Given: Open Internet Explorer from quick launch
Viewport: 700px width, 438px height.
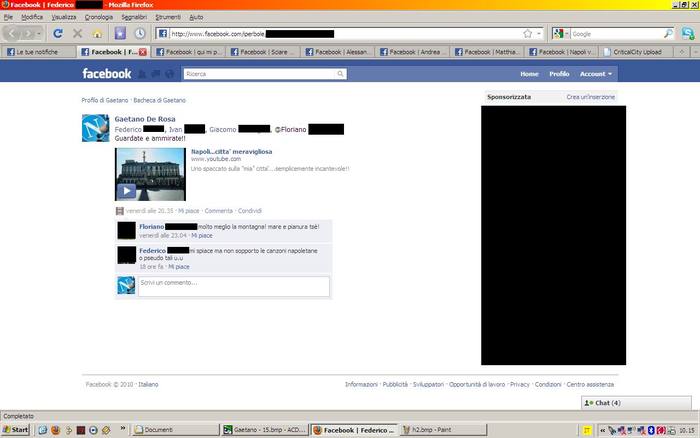Looking at the screenshot, I should [42, 430].
